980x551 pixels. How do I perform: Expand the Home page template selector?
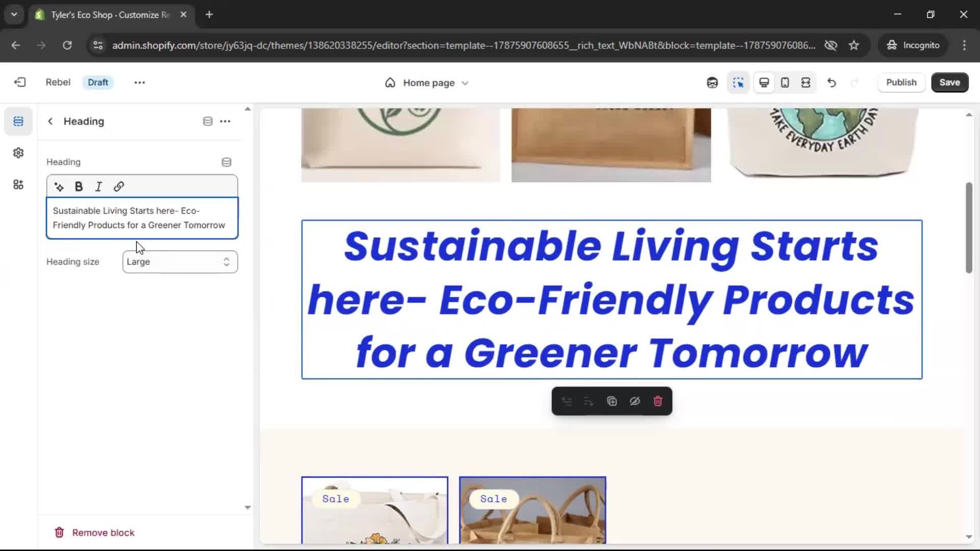pos(427,83)
